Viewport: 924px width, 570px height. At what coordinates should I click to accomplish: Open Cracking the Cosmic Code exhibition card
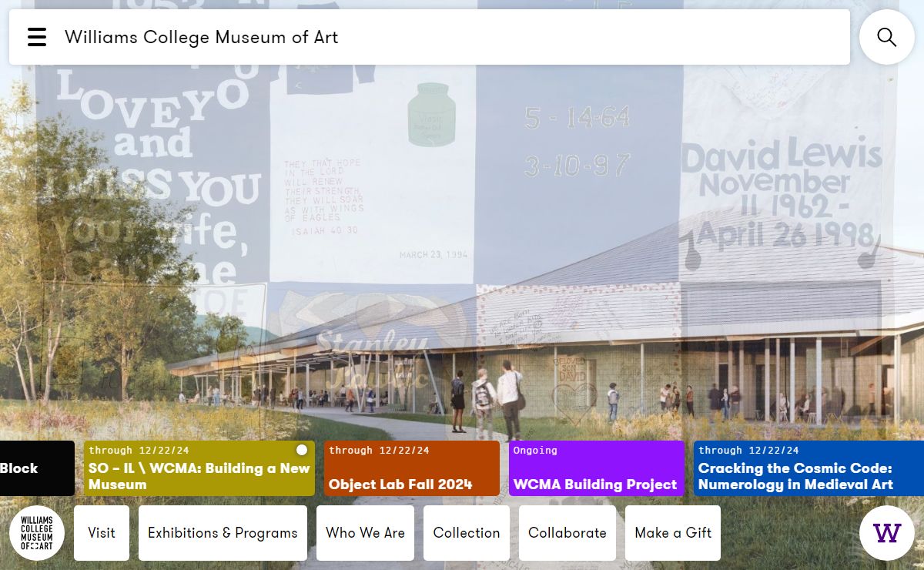[x=808, y=468]
